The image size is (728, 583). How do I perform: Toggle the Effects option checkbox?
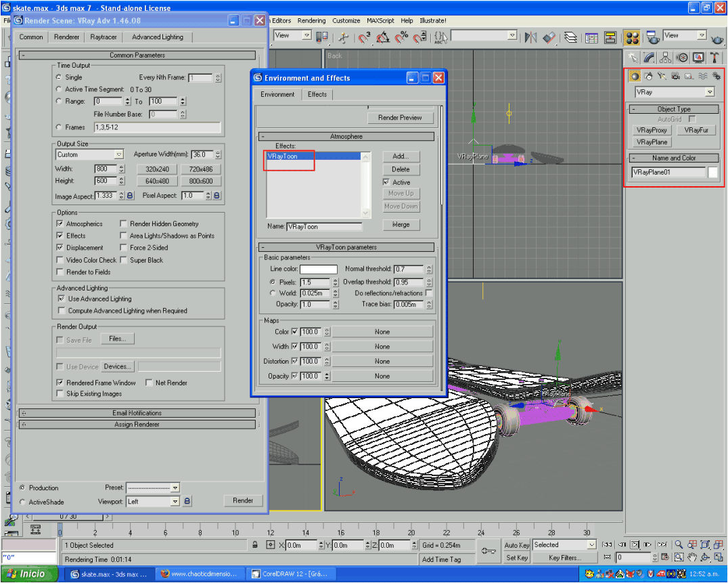coord(60,236)
